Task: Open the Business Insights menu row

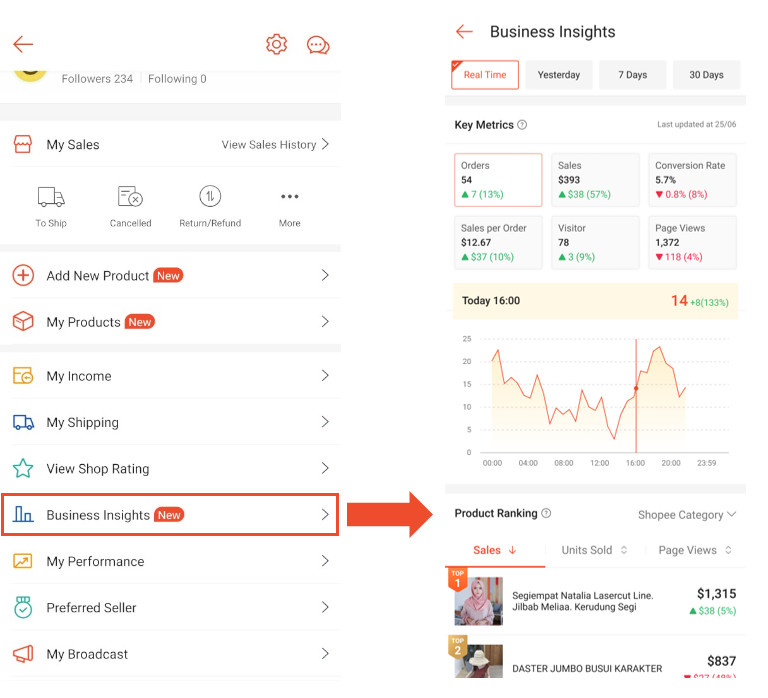Action: point(170,515)
